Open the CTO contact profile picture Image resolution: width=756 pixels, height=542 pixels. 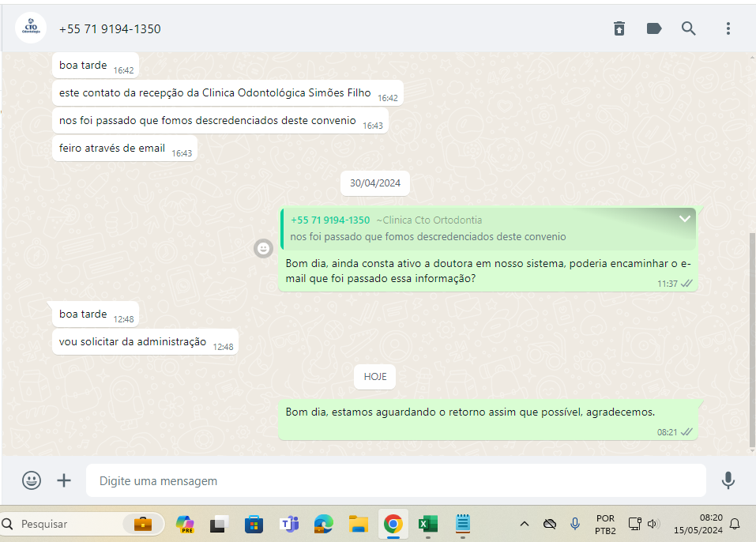(31, 28)
